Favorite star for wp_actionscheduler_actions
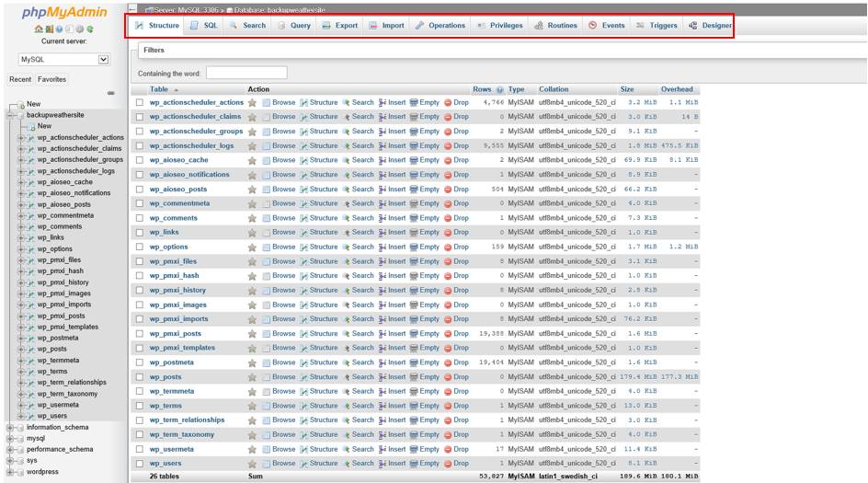 point(252,102)
